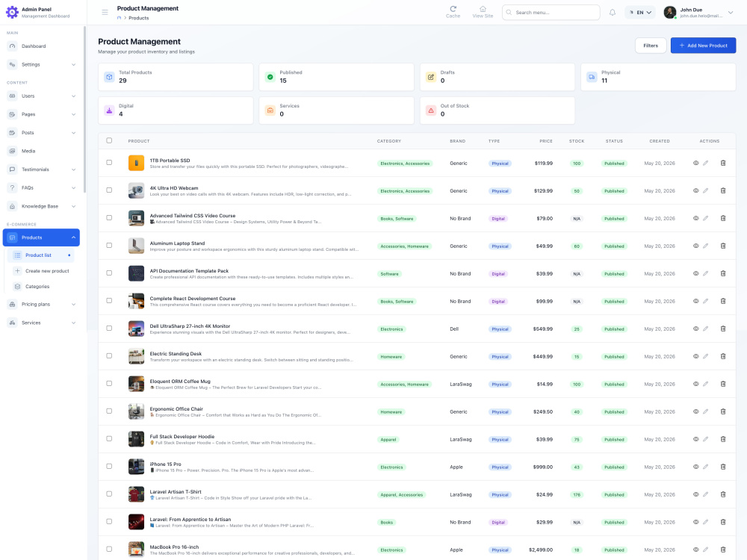Expand the Posts sidebar menu

pos(41,132)
